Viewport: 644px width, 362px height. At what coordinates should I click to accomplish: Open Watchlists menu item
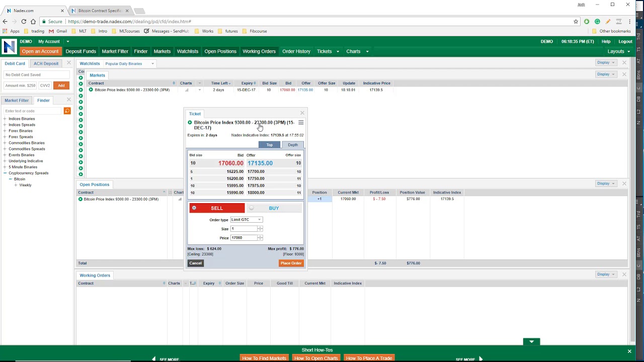[x=188, y=51]
